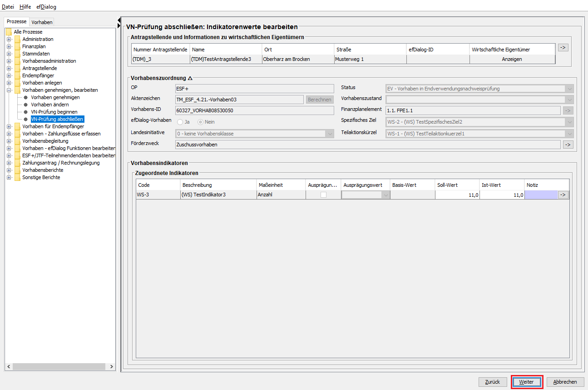
Task: Click folder icon of Vorhaben für Endempfänger
Action: (x=18, y=126)
